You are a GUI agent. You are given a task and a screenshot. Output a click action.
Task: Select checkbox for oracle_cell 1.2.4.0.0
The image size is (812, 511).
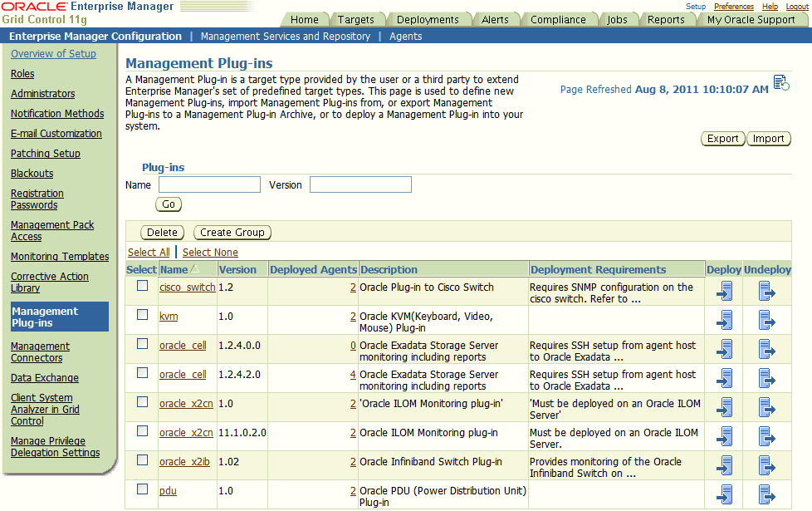coord(143,344)
